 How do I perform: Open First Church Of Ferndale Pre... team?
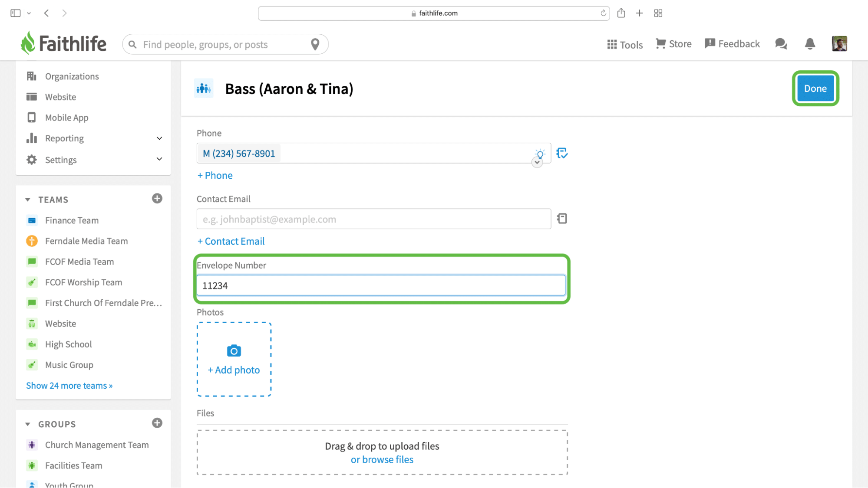(x=103, y=303)
